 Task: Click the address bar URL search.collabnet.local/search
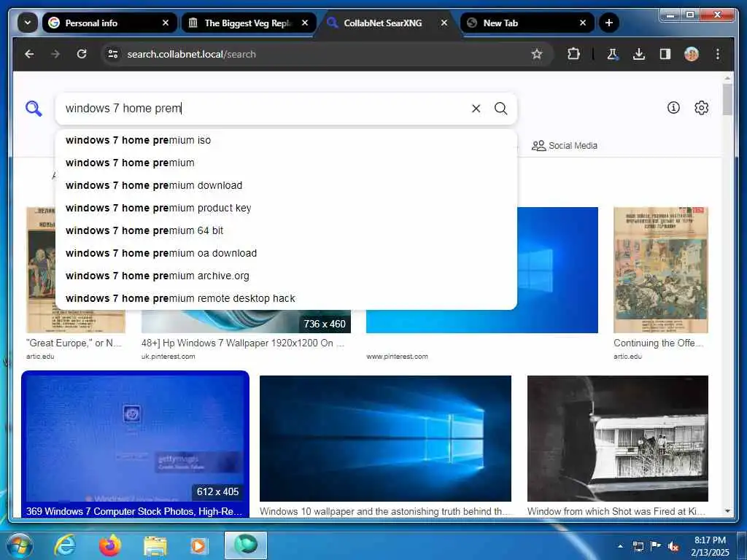[x=192, y=54]
